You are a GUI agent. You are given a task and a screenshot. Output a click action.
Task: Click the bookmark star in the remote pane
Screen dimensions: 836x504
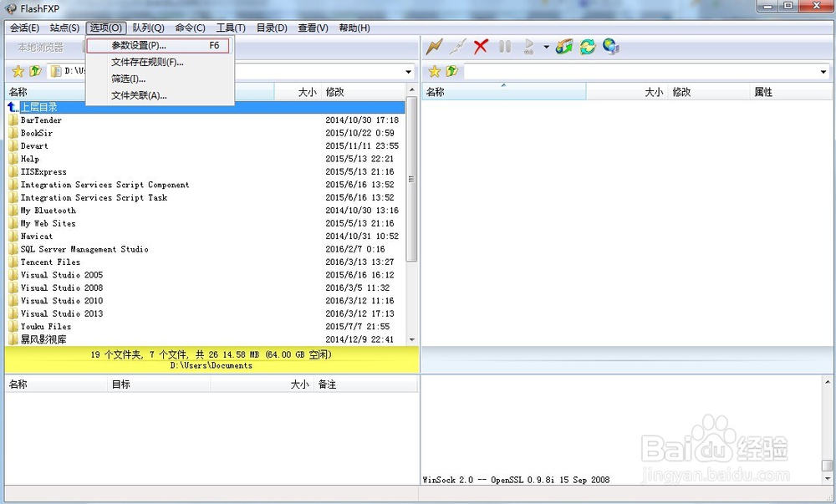[x=435, y=71]
